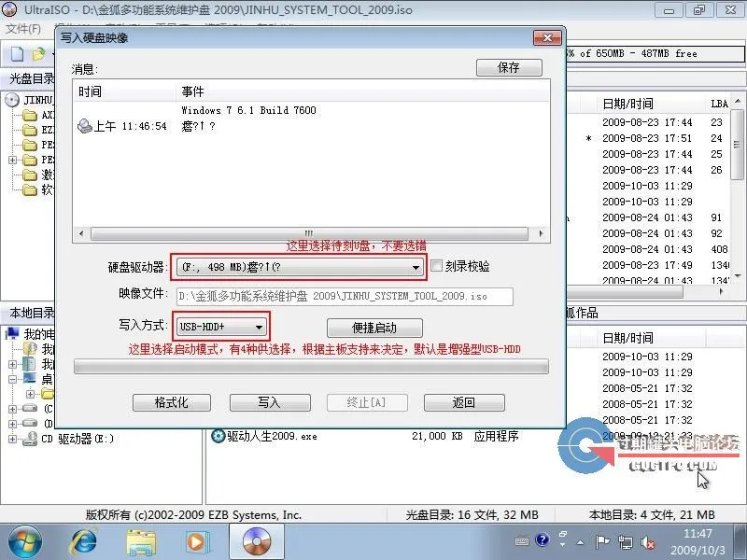
Task: Click the 格式化 format button
Action: [x=172, y=402]
